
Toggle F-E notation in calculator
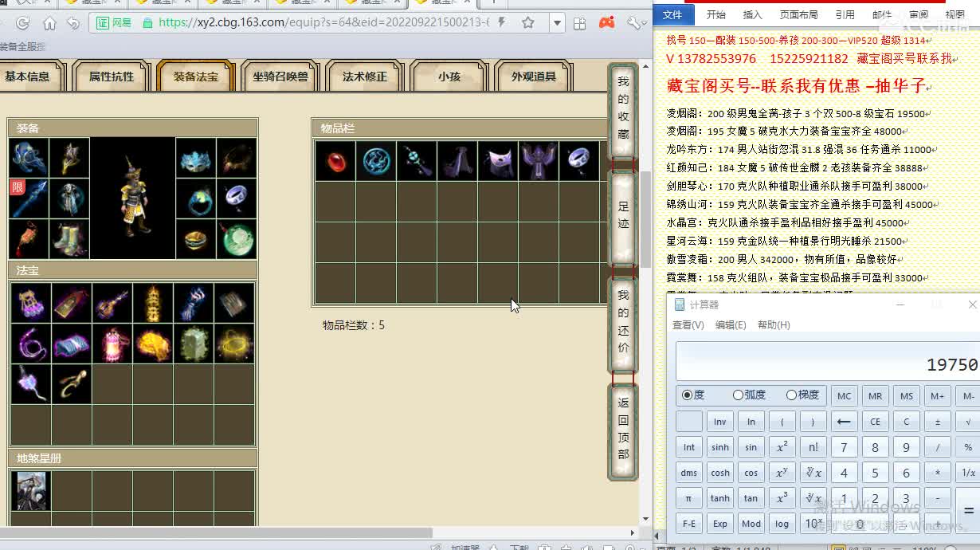point(689,524)
